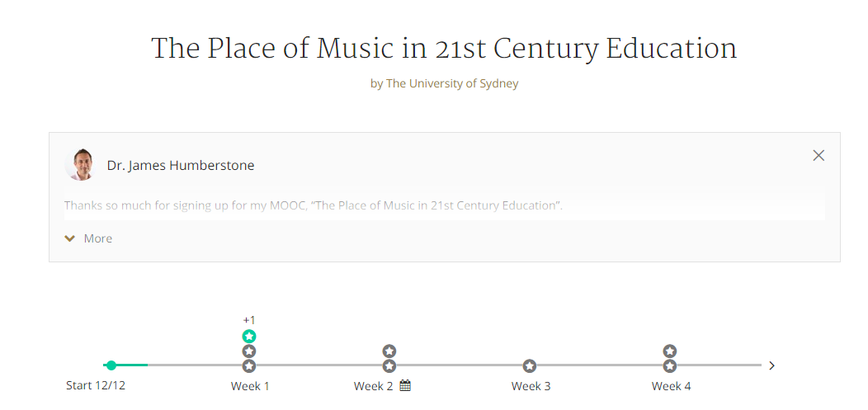Image resolution: width=868 pixels, height=410 pixels.
Task: Open the calendar icon beside Week 2
Action: [x=405, y=385]
